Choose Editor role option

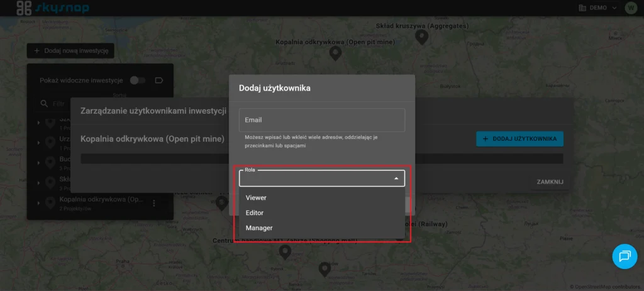point(255,212)
